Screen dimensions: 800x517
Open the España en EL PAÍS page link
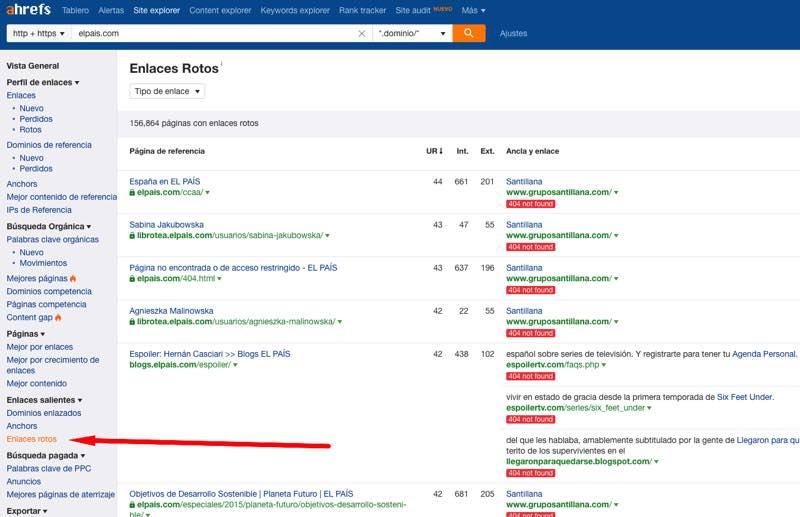(165, 181)
